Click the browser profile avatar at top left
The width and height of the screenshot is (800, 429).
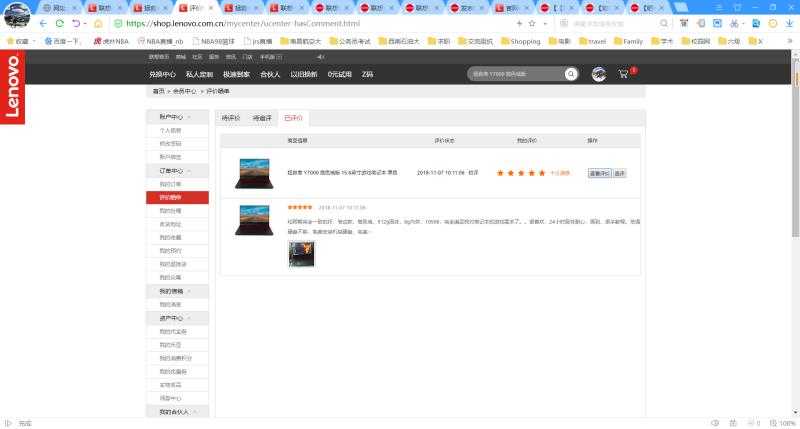pos(16,14)
